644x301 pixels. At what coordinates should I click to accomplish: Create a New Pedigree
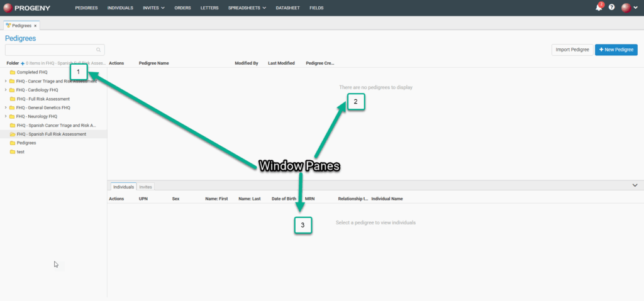(x=616, y=50)
